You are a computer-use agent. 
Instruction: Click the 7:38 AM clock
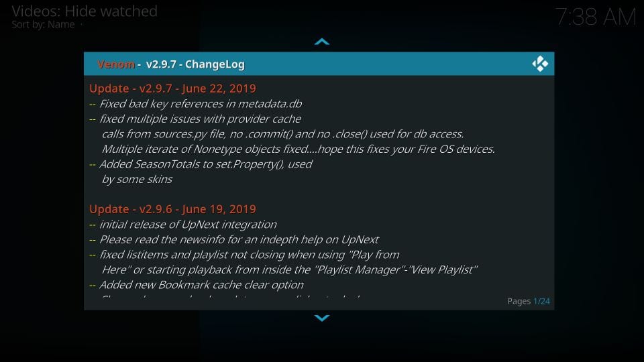pos(596,17)
